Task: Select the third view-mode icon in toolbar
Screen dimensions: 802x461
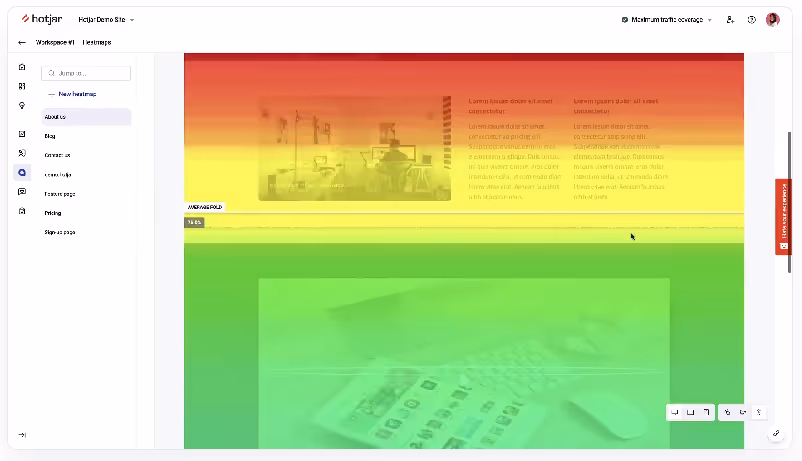Action: [x=706, y=412]
